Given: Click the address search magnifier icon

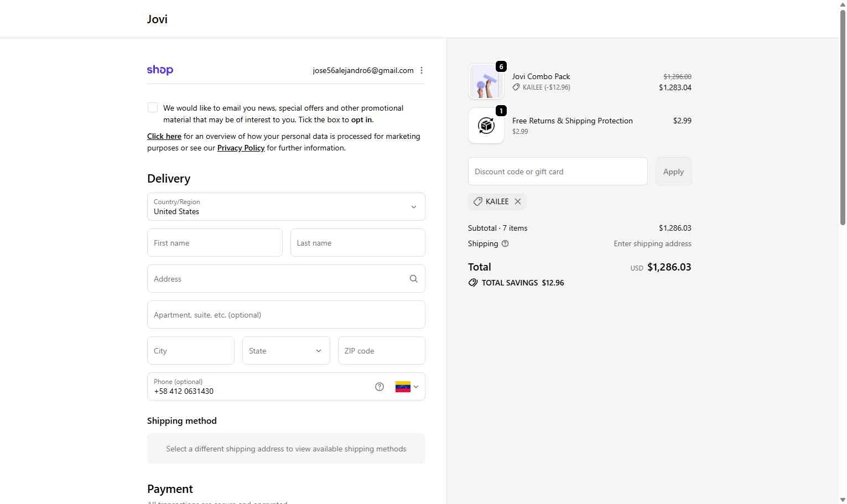Looking at the screenshot, I should (413, 279).
